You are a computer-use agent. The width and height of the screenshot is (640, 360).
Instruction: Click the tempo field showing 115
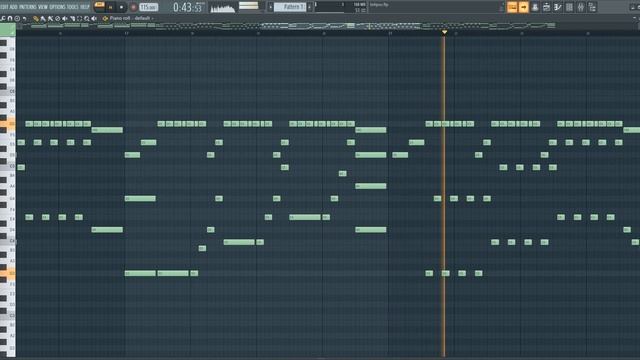click(x=149, y=7)
